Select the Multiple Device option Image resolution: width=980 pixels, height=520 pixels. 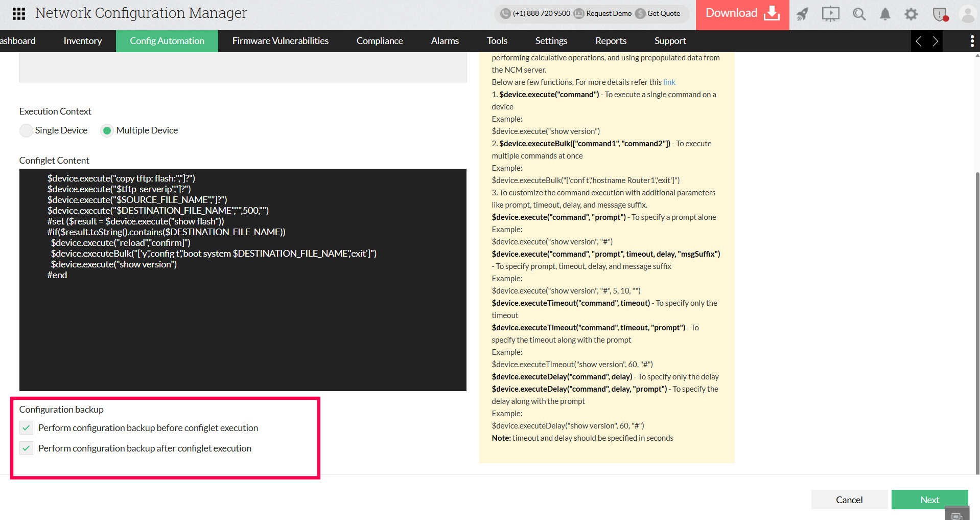(x=107, y=130)
